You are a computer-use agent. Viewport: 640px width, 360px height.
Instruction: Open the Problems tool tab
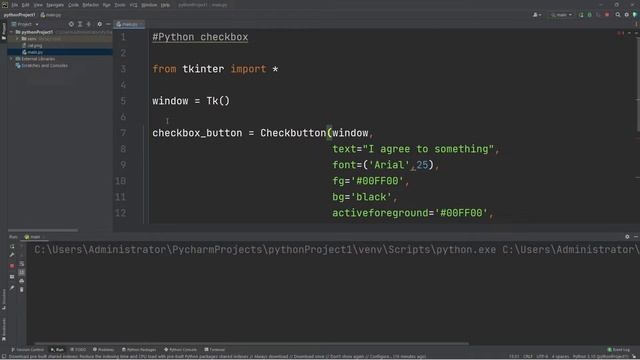click(x=103, y=350)
